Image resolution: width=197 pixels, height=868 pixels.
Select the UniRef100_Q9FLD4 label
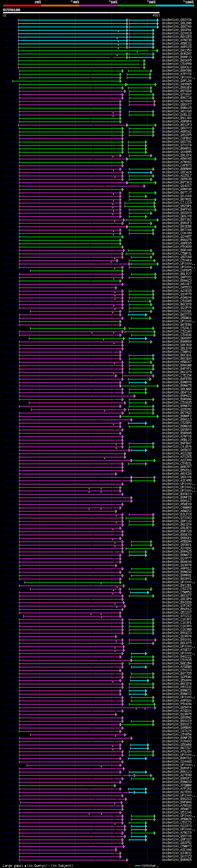[x=177, y=81]
